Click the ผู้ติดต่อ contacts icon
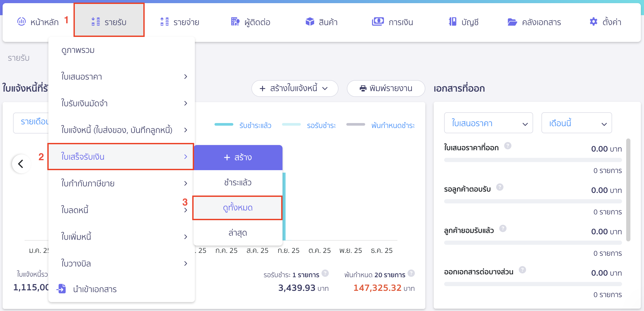Screen dimensions: 644x311 [x=235, y=22]
